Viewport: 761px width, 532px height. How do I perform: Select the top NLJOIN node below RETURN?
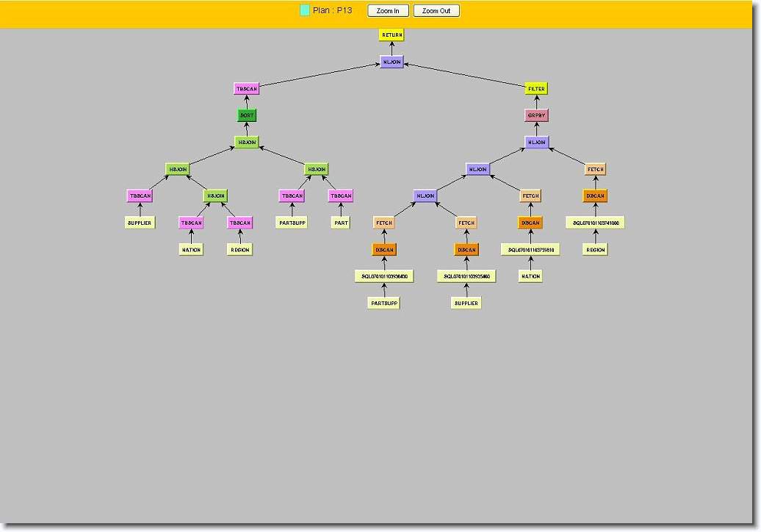pyautogui.click(x=392, y=62)
